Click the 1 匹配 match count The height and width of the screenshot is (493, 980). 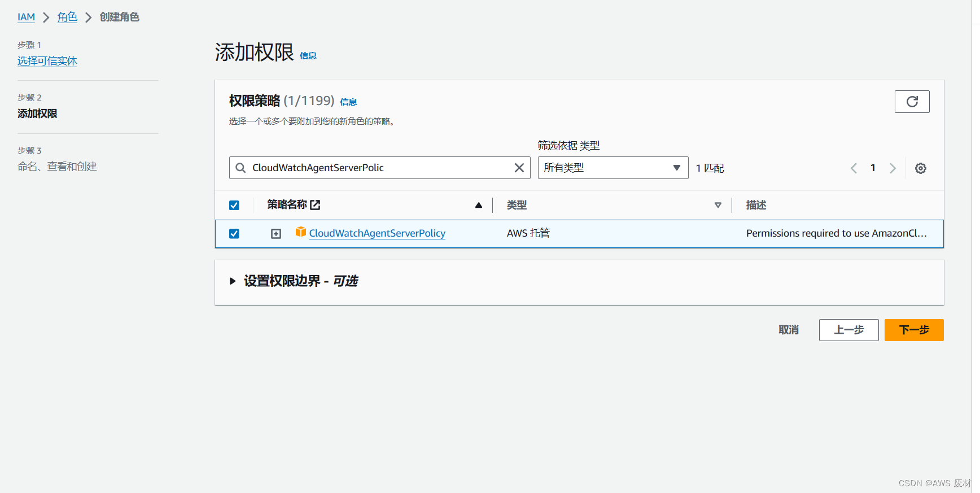pos(710,168)
